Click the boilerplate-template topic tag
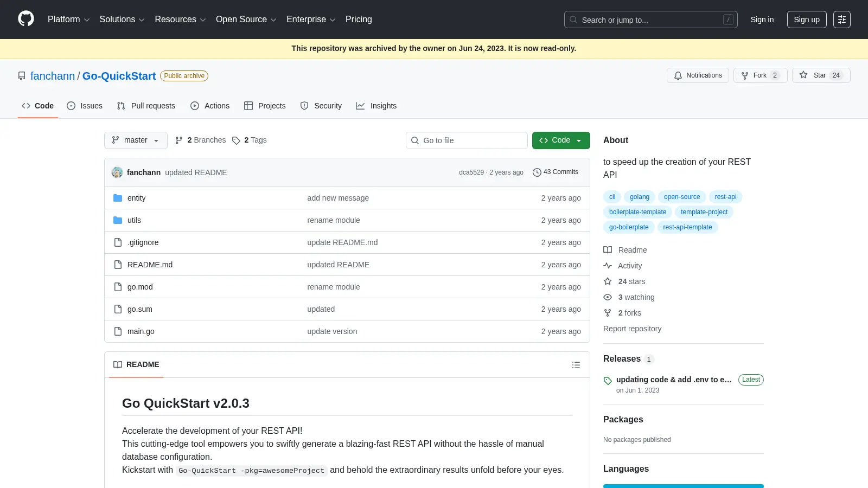 pyautogui.click(x=637, y=212)
